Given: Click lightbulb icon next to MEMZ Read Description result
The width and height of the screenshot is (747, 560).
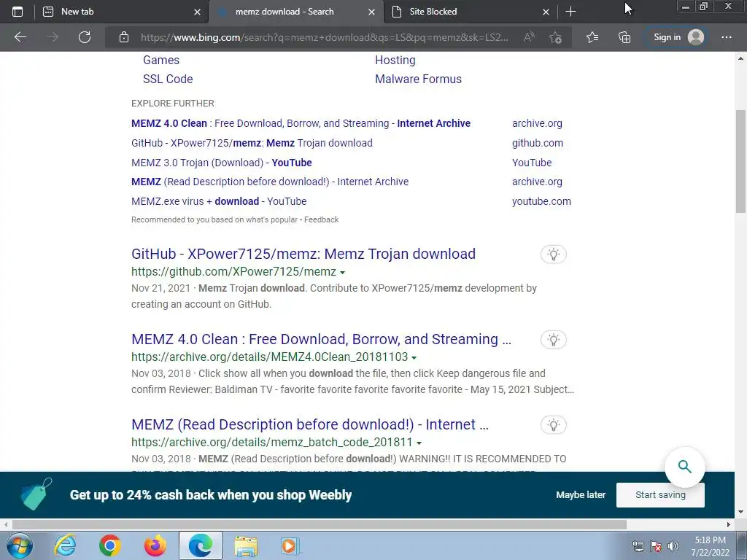Looking at the screenshot, I should pyautogui.click(x=554, y=425).
